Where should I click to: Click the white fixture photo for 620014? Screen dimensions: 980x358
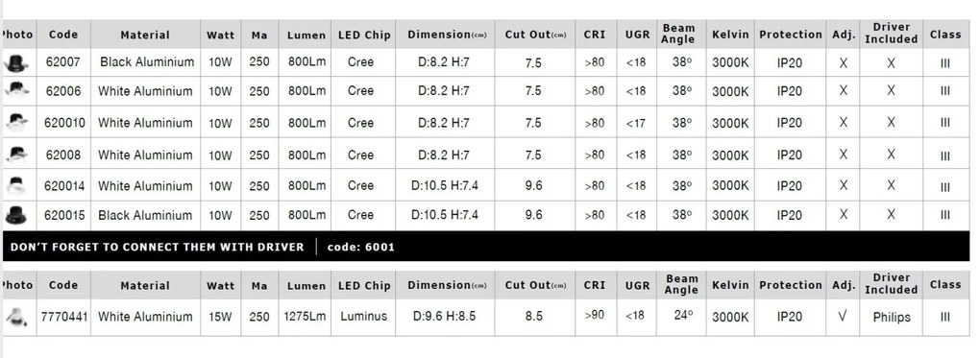pos(17,185)
